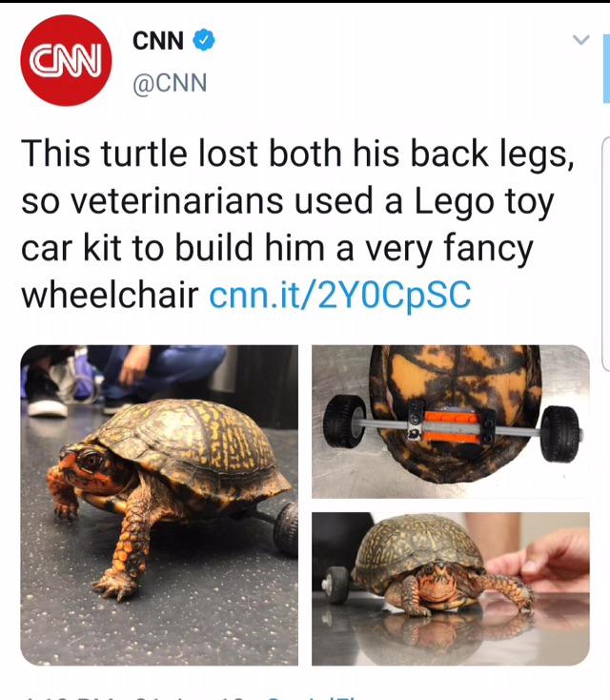
Task: Open the cnn.it/2Y0CpSC article link
Action: pos(340,295)
